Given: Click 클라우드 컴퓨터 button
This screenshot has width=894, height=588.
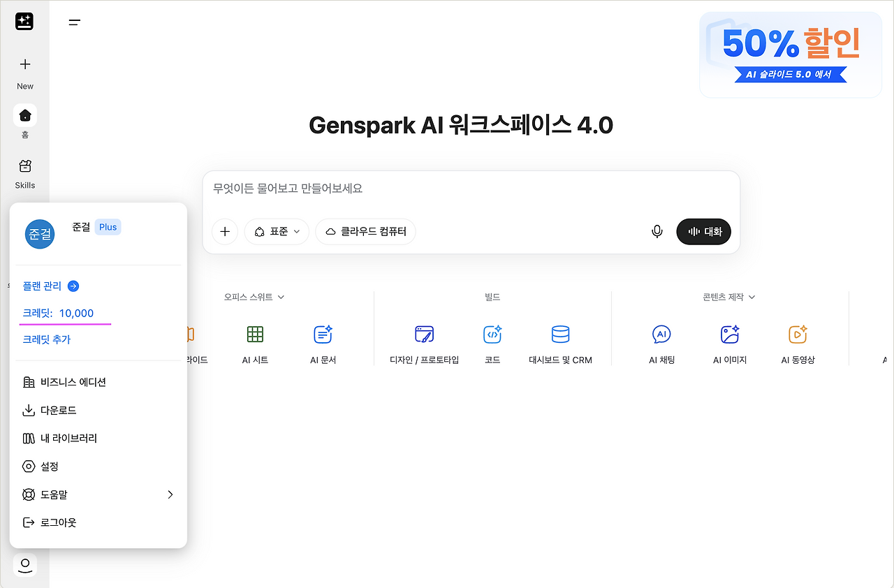Looking at the screenshot, I should pyautogui.click(x=366, y=232).
